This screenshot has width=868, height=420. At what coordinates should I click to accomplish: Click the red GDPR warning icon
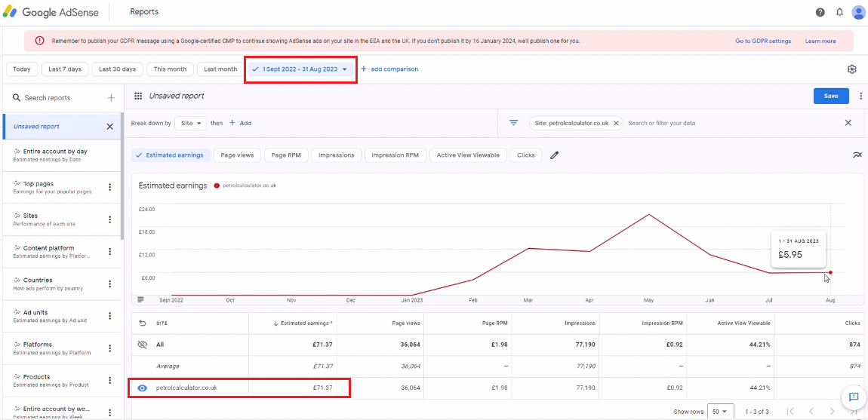(39, 41)
